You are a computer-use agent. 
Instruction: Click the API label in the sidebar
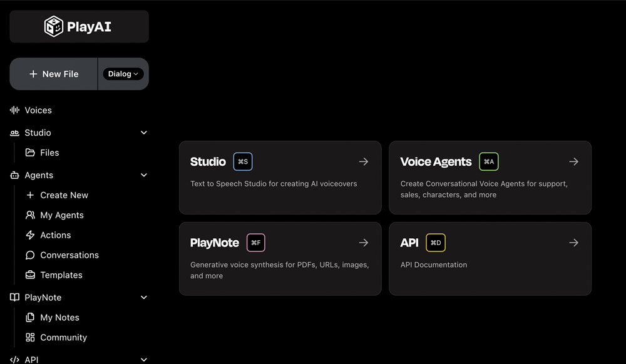point(31,360)
